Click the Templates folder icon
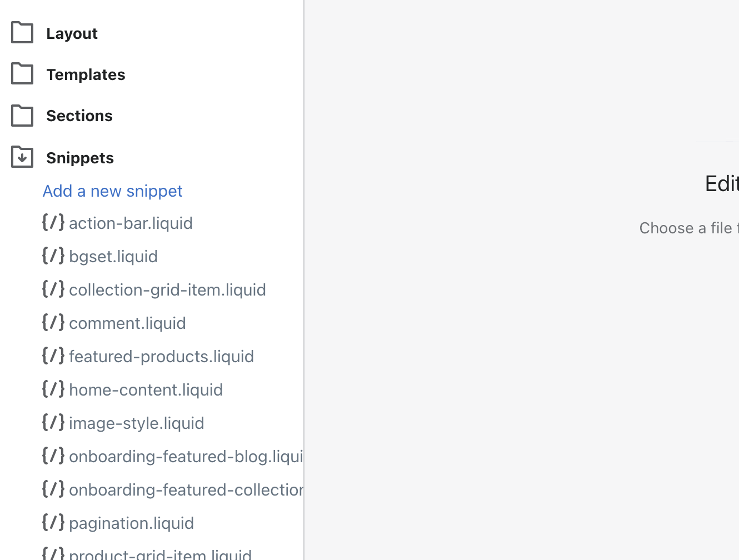This screenshot has height=560, width=739. [22, 74]
